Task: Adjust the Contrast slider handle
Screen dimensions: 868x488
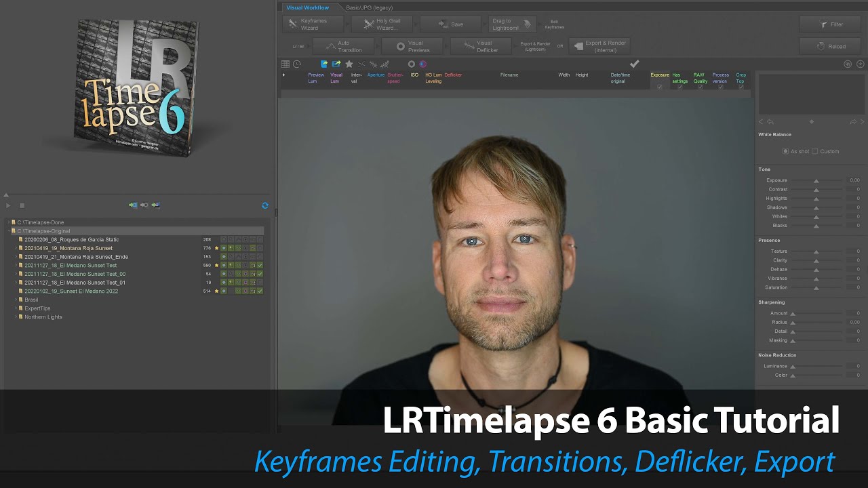Action: pos(816,190)
